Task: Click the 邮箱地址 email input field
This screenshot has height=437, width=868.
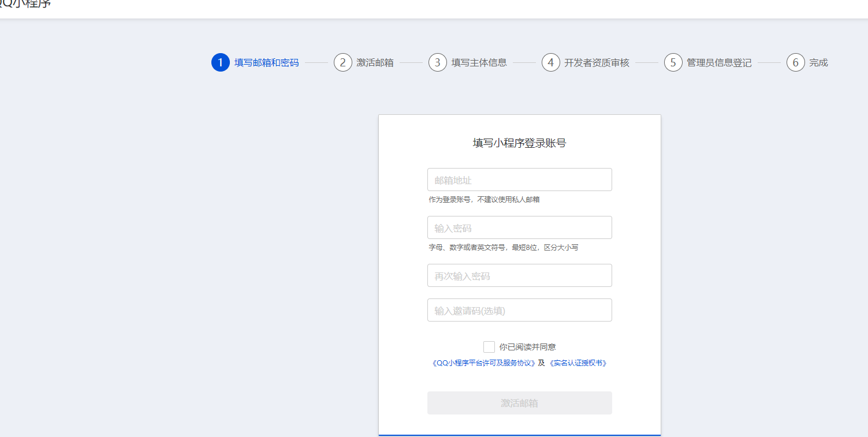Action: point(519,180)
